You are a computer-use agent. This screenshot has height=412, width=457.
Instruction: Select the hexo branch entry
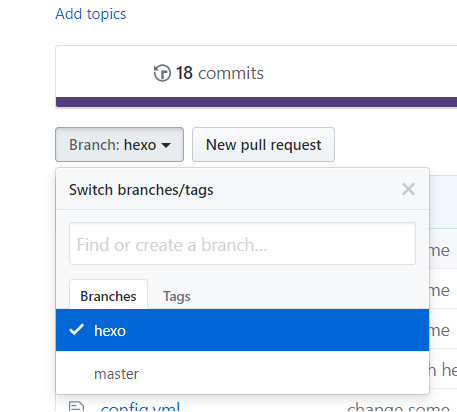point(242,330)
